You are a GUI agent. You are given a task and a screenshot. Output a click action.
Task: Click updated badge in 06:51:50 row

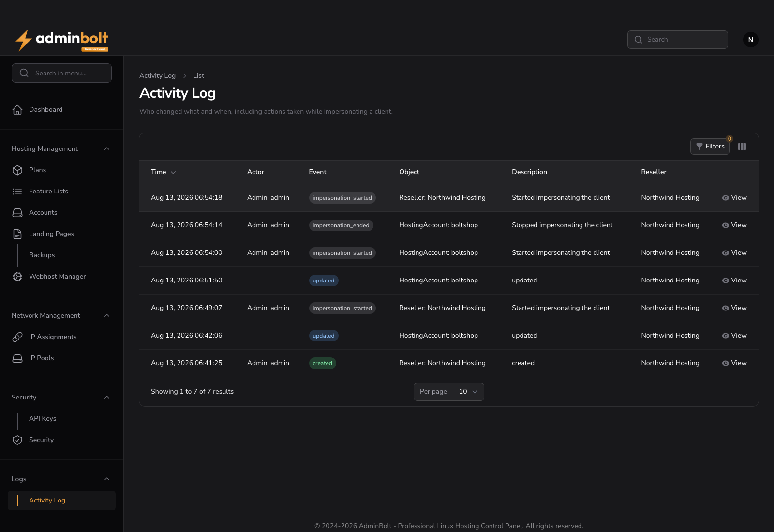coord(324,281)
